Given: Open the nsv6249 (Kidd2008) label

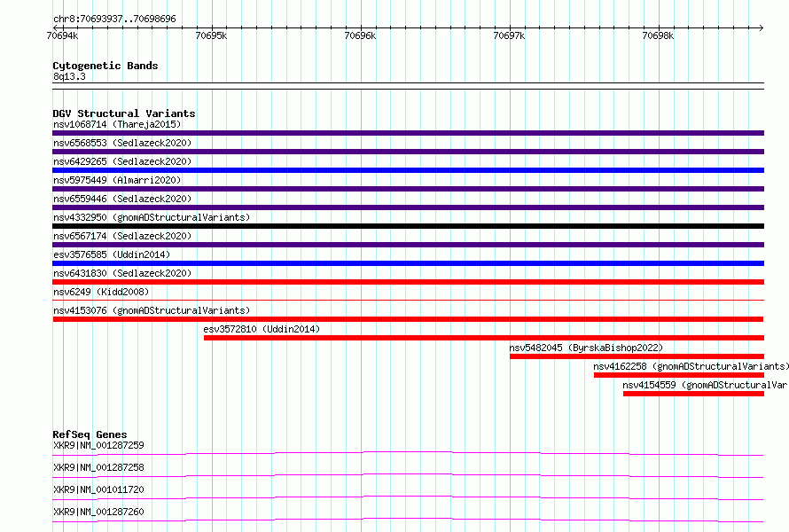Looking at the screenshot, I should tap(101, 292).
